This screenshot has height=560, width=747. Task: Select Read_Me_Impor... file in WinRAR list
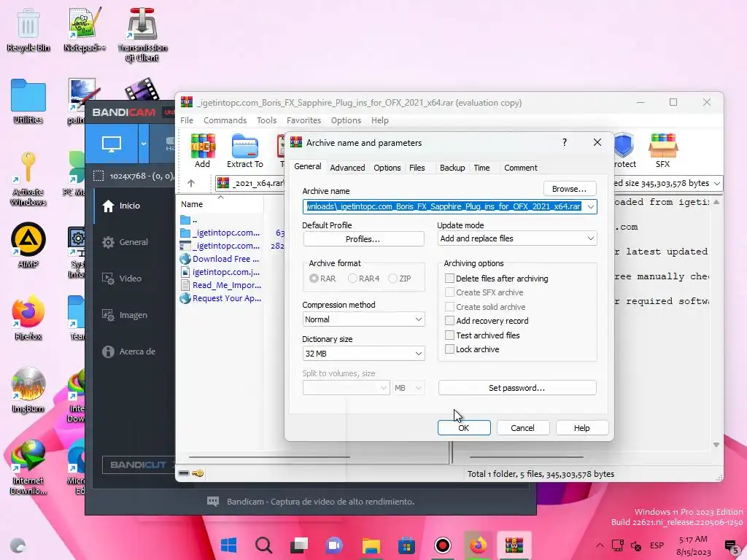tap(221, 285)
